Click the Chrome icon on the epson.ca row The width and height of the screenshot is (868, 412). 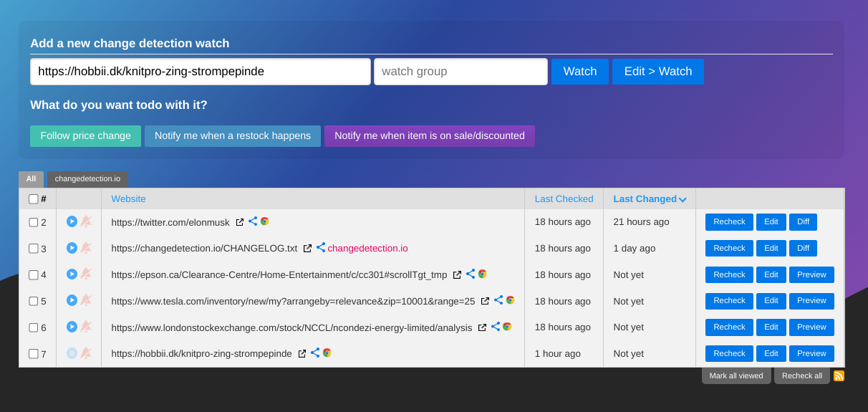point(483,274)
